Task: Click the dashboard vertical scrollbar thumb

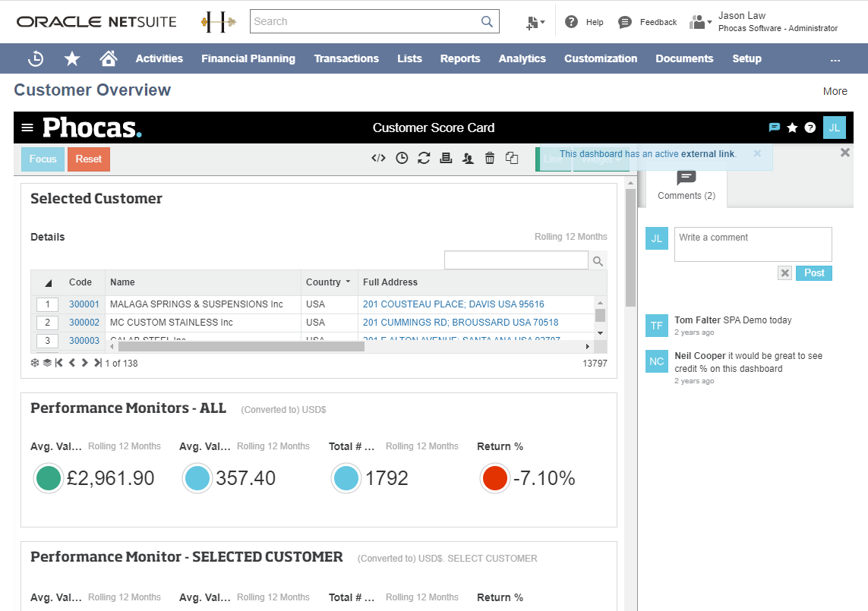Action: (630, 247)
